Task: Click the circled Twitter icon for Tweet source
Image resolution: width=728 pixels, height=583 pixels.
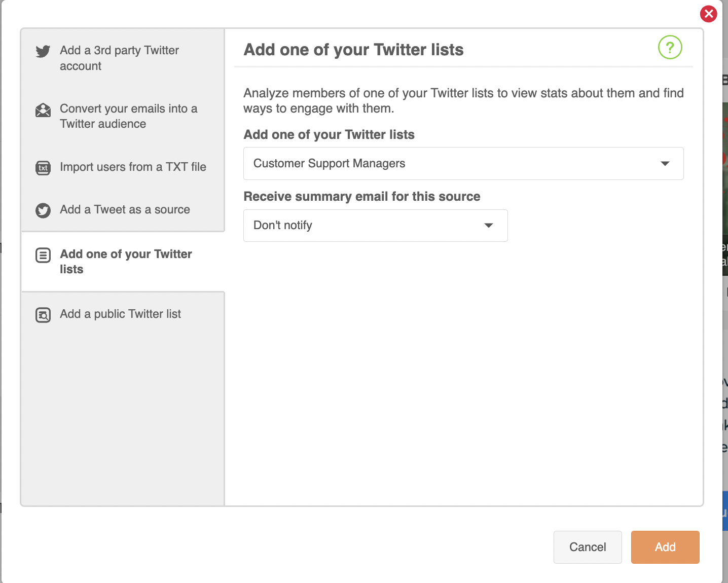Action: click(x=43, y=210)
